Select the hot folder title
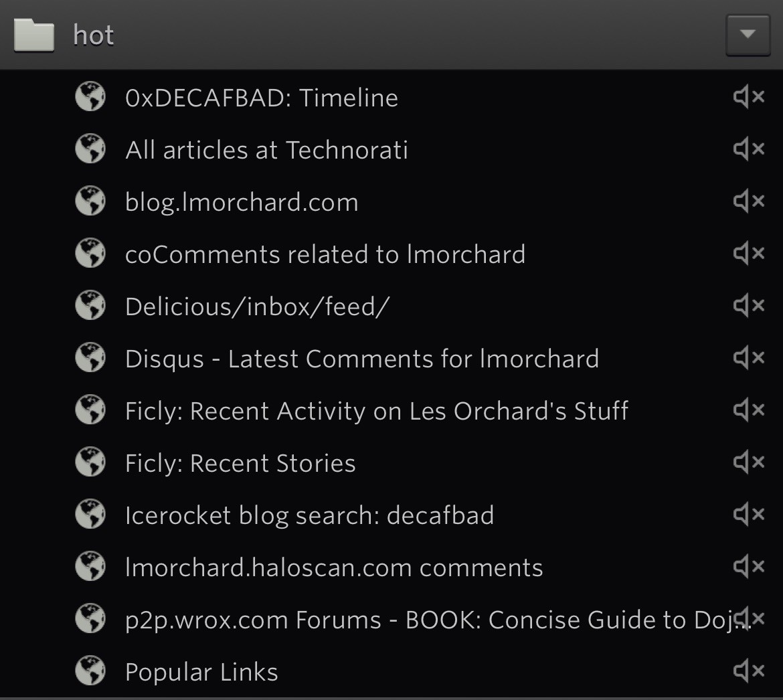The width and height of the screenshot is (783, 700). (x=94, y=35)
